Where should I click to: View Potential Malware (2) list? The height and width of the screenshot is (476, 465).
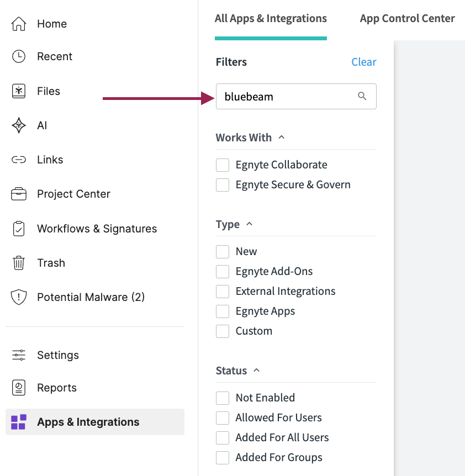[x=91, y=297]
